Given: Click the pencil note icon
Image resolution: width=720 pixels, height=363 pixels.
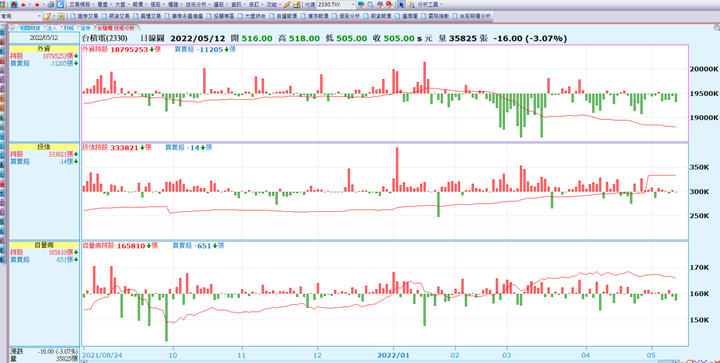Looking at the screenshot, I should [x=46, y=16].
